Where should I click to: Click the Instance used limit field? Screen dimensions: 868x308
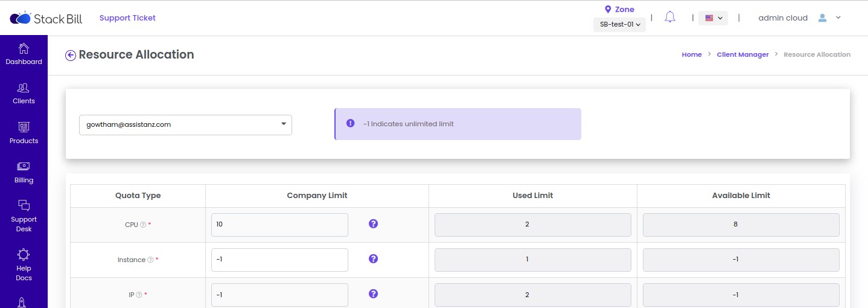(533, 260)
